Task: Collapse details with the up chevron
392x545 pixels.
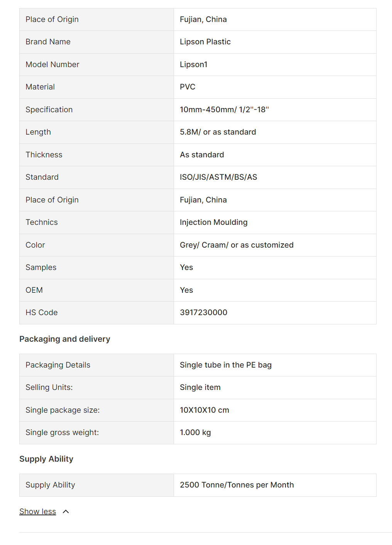Action: click(x=66, y=511)
